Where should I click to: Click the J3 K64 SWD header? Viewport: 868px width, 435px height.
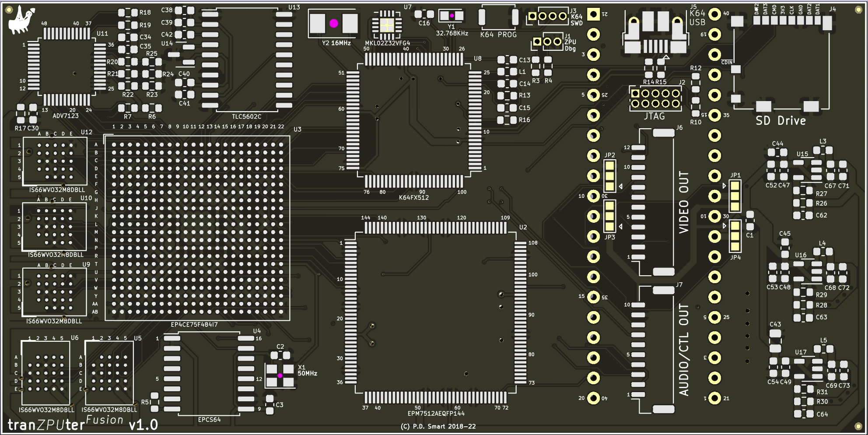click(x=547, y=16)
